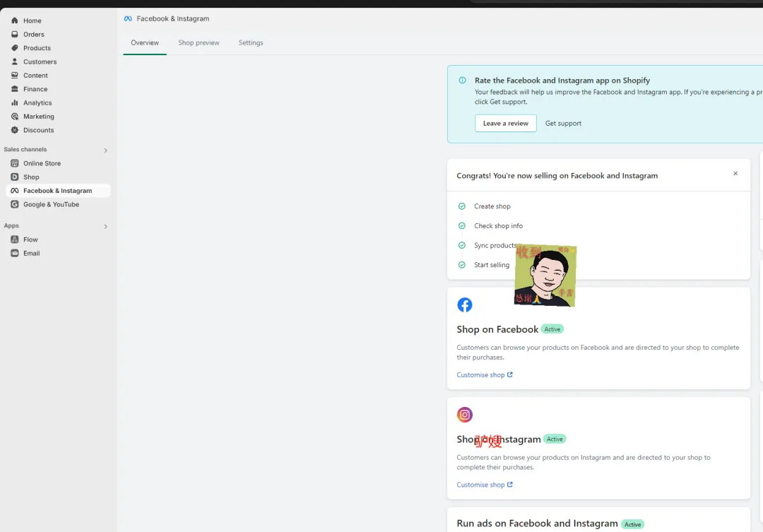Open the Settings tab
The image size is (763, 532).
click(x=251, y=43)
